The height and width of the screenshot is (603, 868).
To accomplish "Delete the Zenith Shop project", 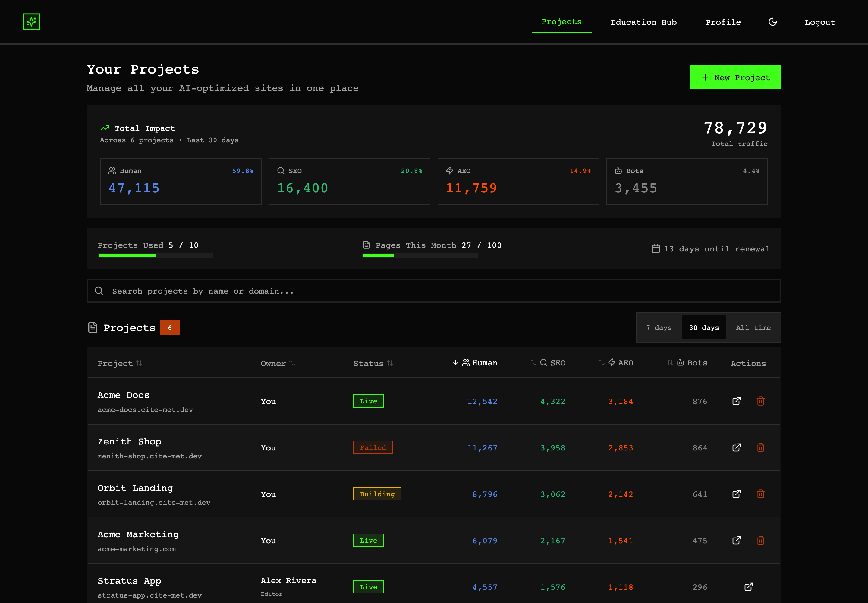I will 761,448.
